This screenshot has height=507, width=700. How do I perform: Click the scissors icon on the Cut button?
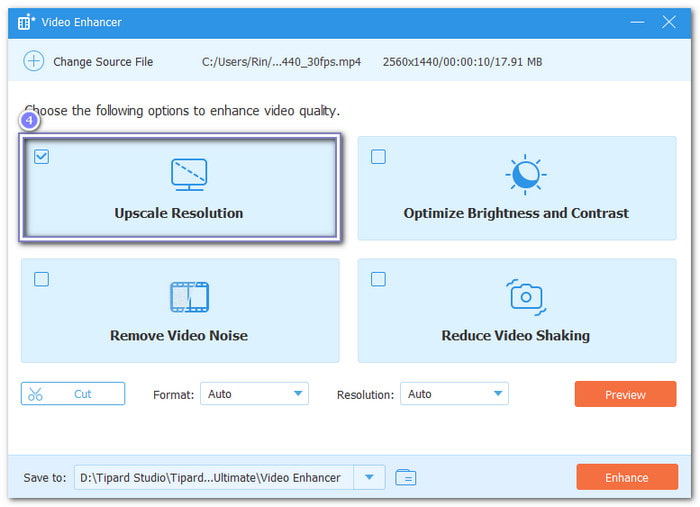click(x=35, y=394)
